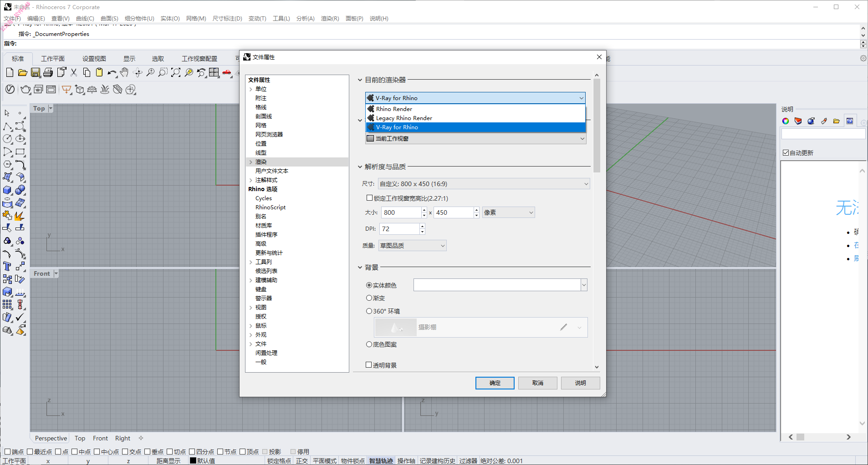Click the Cancel button in dialog

click(538, 383)
